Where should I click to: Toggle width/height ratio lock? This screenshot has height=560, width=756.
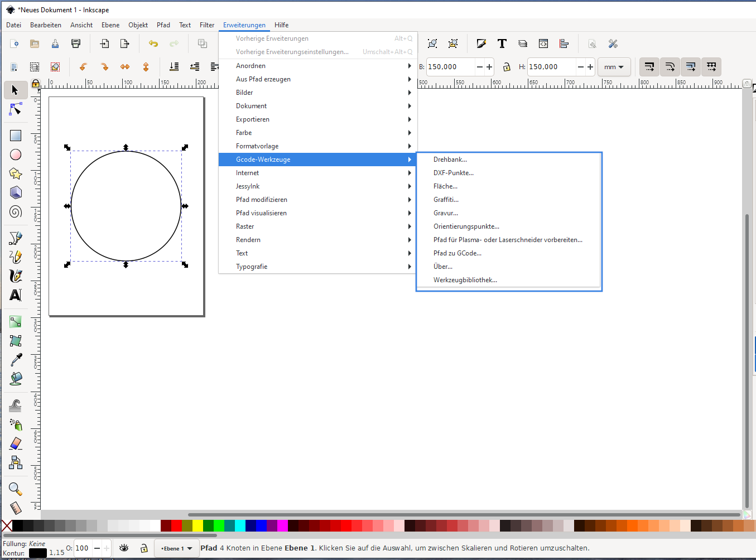coord(507,67)
